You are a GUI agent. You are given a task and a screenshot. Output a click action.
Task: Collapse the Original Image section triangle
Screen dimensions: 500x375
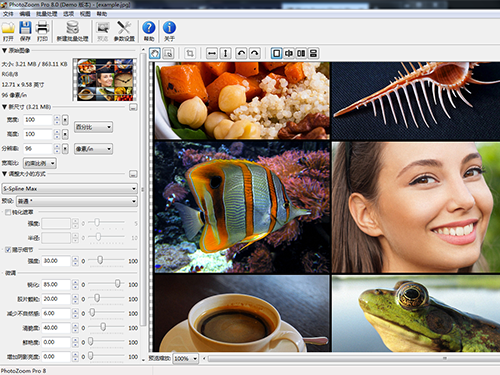pyautogui.click(x=4, y=51)
